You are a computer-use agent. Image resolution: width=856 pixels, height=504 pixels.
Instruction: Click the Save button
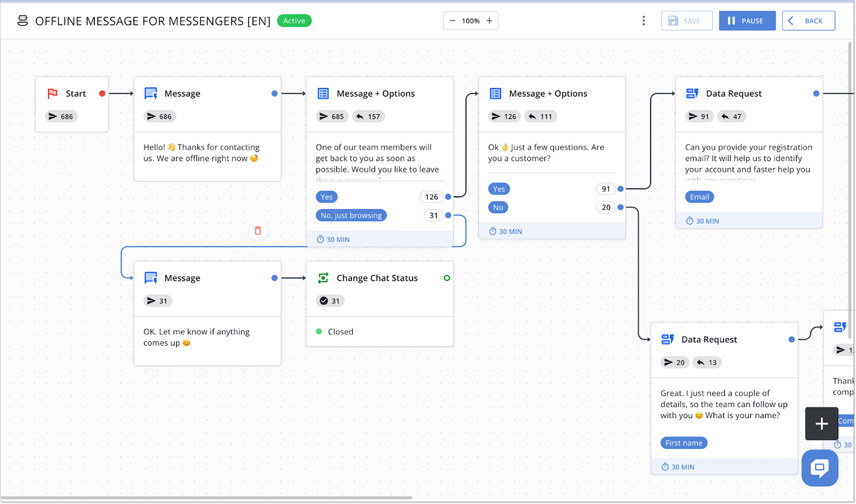(687, 21)
